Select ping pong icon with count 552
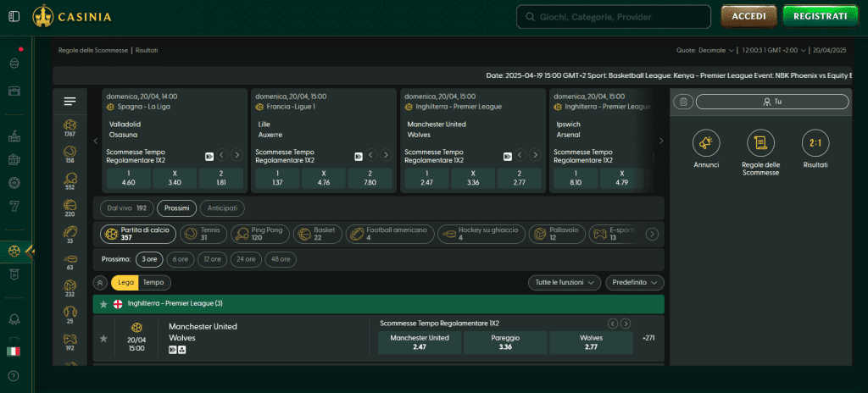Image resolution: width=868 pixels, height=393 pixels. point(70,181)
